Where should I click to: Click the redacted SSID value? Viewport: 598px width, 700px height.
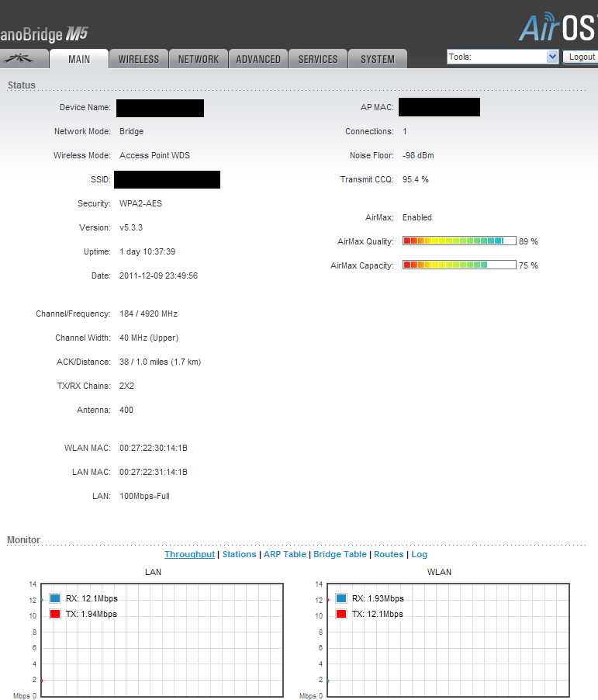[x=168, y=179]
